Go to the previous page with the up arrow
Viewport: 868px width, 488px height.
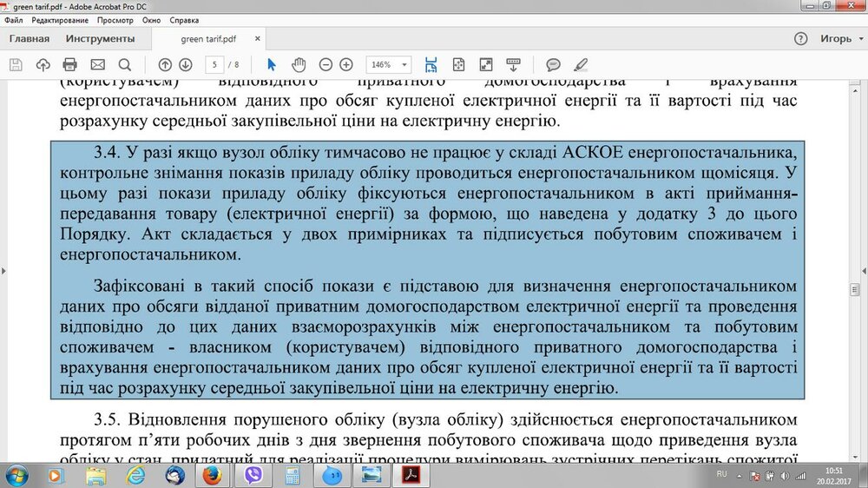pos(164,65)
